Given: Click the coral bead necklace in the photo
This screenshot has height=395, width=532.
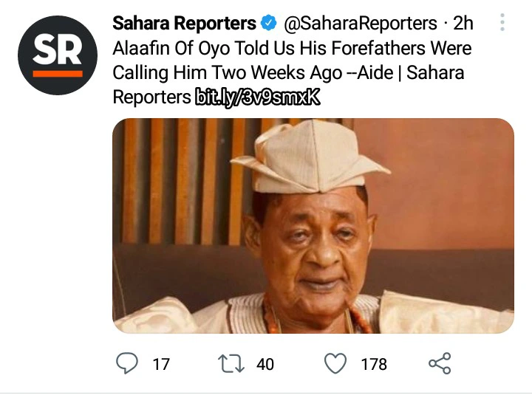Looking at the screenshot, I should (273, 319).
